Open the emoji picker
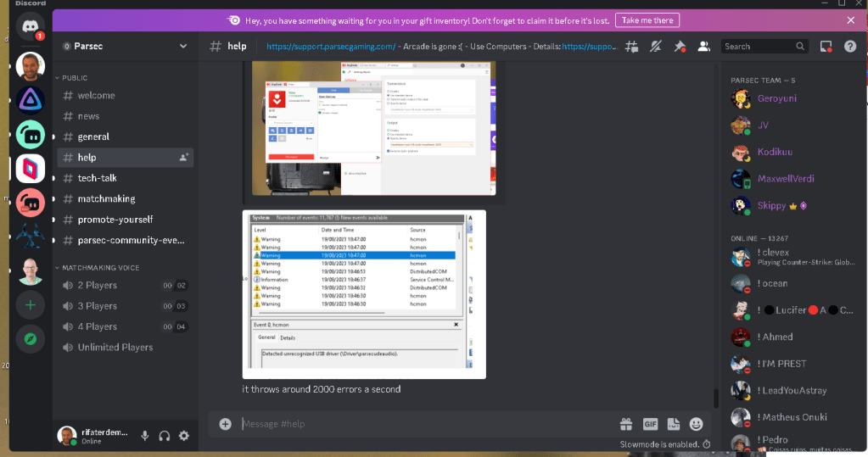This screenshot has width=868, height=457. click(x=696, y=424)
